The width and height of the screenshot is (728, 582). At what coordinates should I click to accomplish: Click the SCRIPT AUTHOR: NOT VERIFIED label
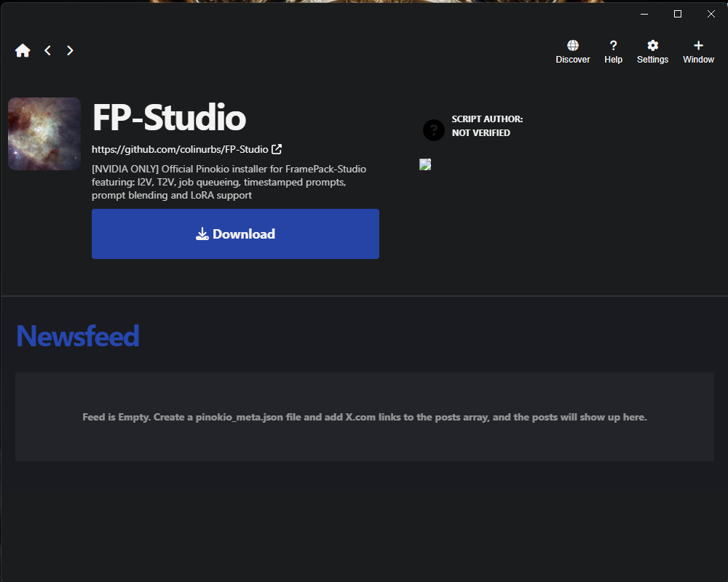click(x=487, y=126)
